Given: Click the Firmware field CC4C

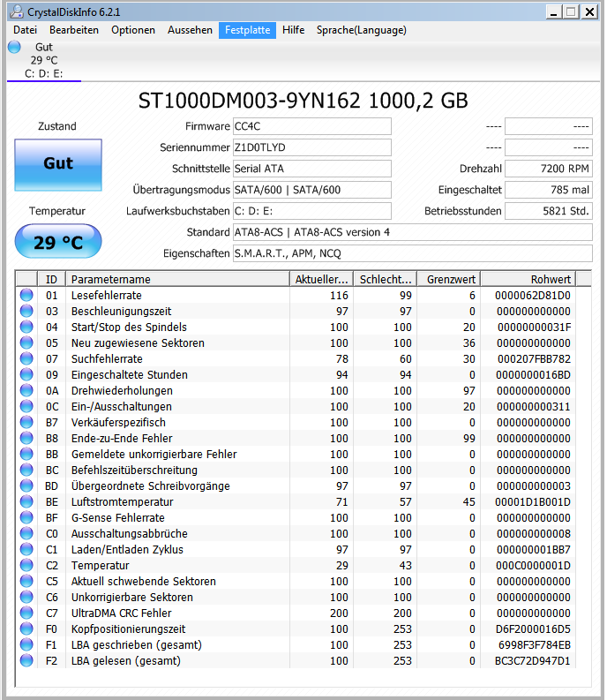Looking at the screenshot, I should 312,126.
